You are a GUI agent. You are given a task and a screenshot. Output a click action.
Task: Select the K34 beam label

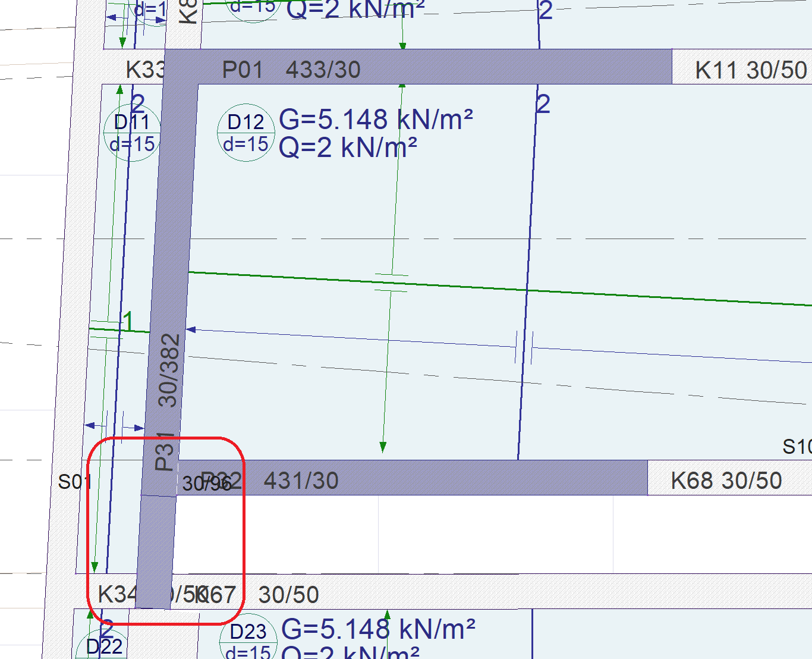click(117, 594)
